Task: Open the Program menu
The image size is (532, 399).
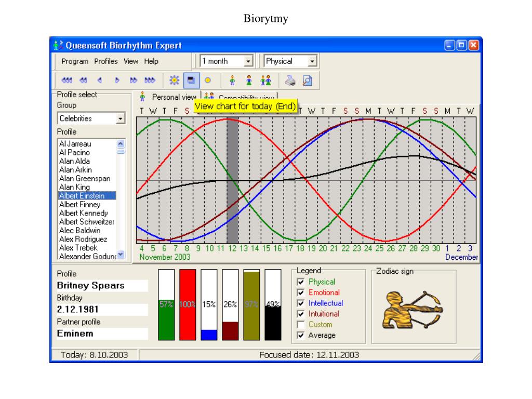Action: [x=75, y=61]
